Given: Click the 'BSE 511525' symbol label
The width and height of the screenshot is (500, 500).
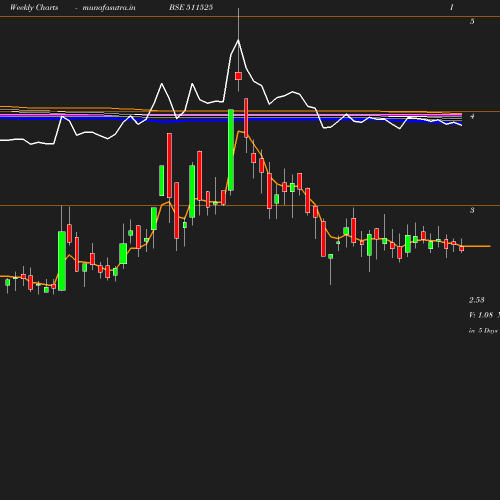Looking at the screenshot, I should pyautogui.click(x=191, y=7).
